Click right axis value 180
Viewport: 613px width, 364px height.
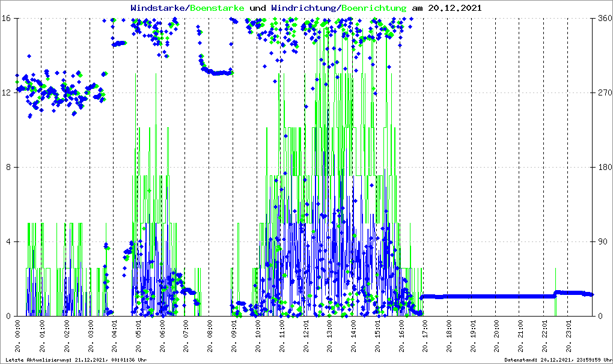click(605, 168)
